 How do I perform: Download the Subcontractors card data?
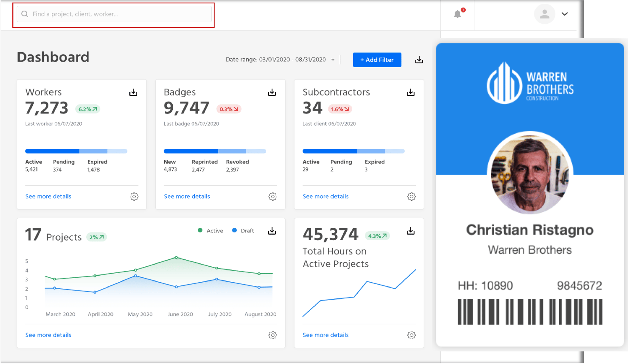(411, 92)
